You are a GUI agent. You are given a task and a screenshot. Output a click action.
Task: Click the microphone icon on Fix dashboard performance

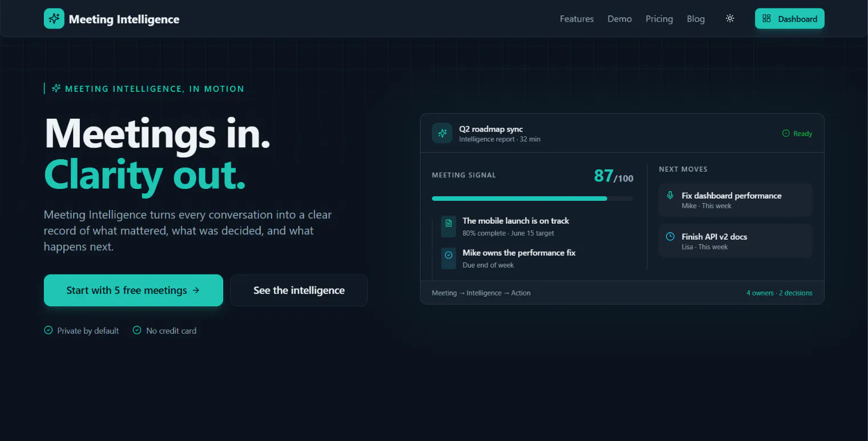pyautogui.click(x=671, y=195)
